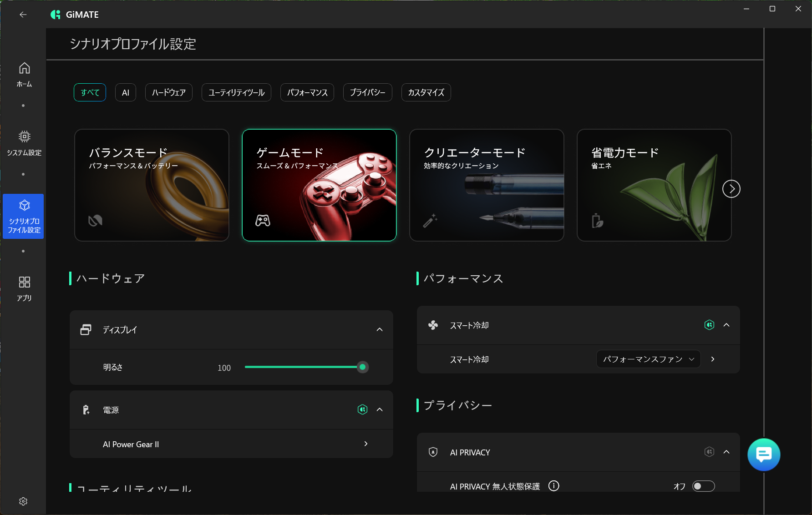Minimize the GiMATE window
Viewport: 812px width, 515px height.
click(x=746, y=9)
